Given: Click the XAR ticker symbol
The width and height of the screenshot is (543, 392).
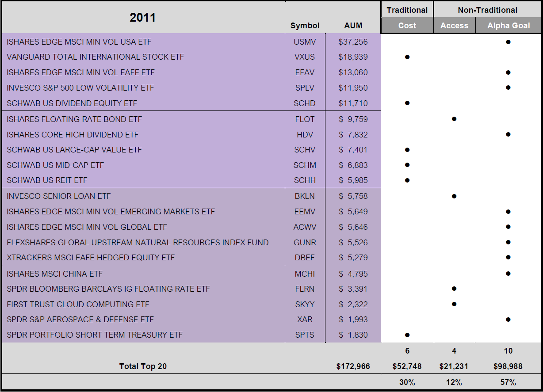Looking at the screenshot, I should (x=305, y=320).
